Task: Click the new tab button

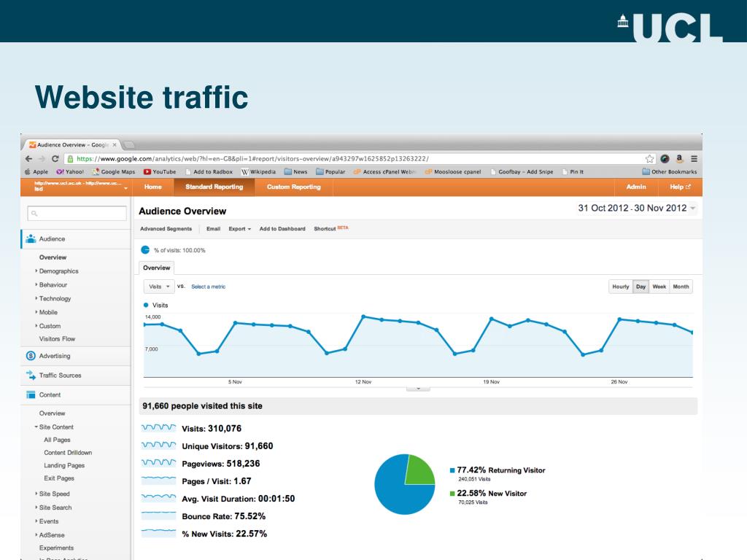Action: coord(128,145)
